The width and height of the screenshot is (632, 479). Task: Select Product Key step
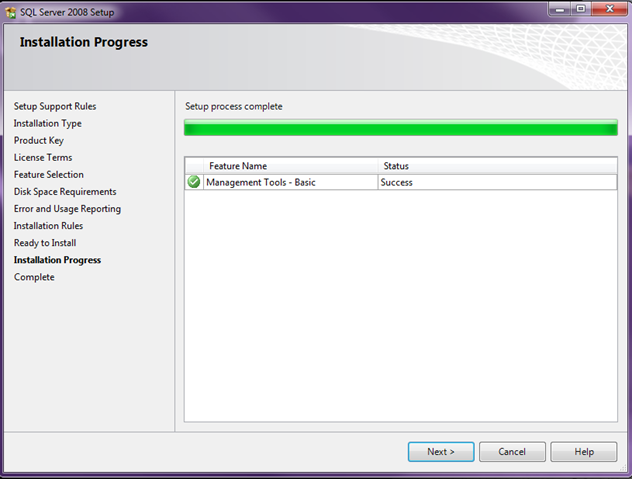[x=39, y=140]
